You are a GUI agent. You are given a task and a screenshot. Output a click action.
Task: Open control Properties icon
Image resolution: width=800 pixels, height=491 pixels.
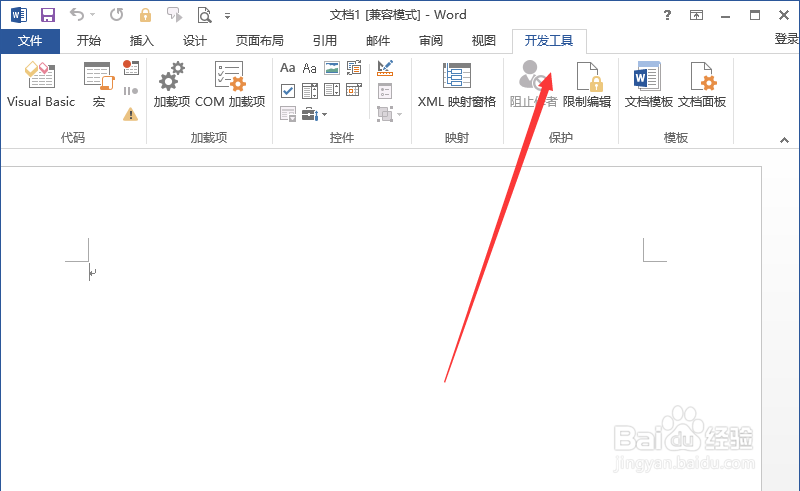(x=385, y=91)
